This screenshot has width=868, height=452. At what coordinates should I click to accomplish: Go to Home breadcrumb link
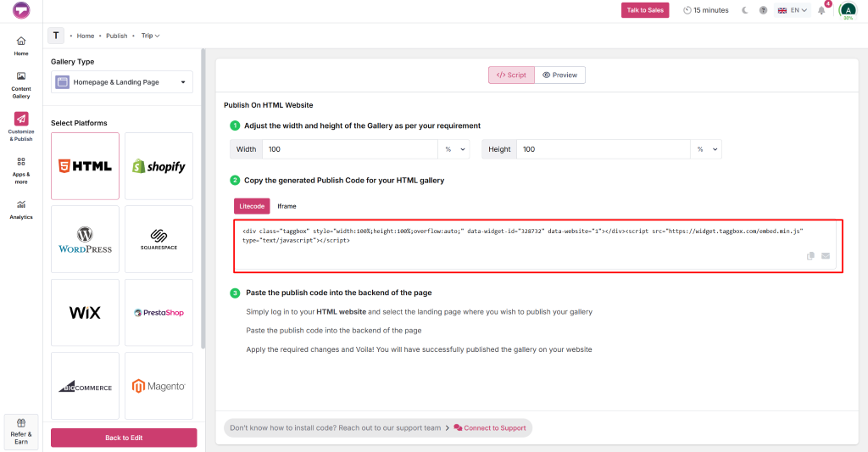(x=86, y=36)
